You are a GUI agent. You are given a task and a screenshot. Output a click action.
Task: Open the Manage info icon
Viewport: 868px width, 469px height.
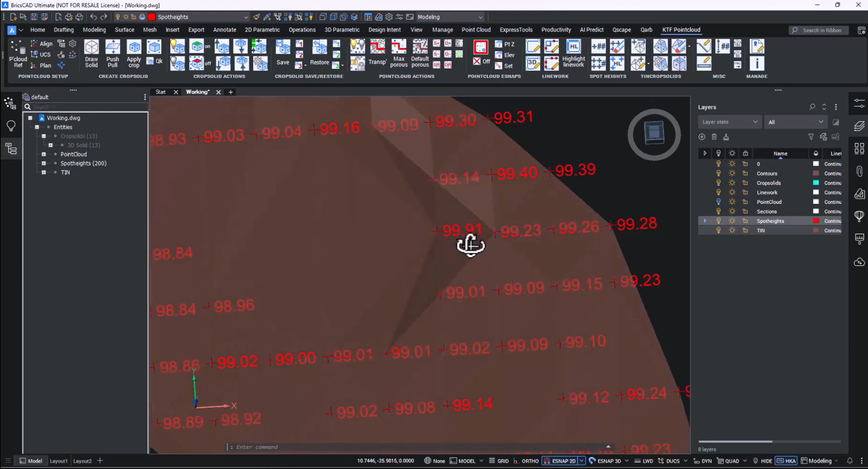pos(756,63)
